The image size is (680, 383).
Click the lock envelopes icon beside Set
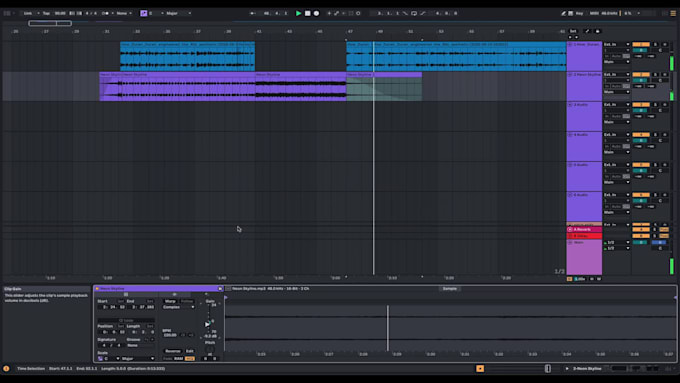click(598, 31)
